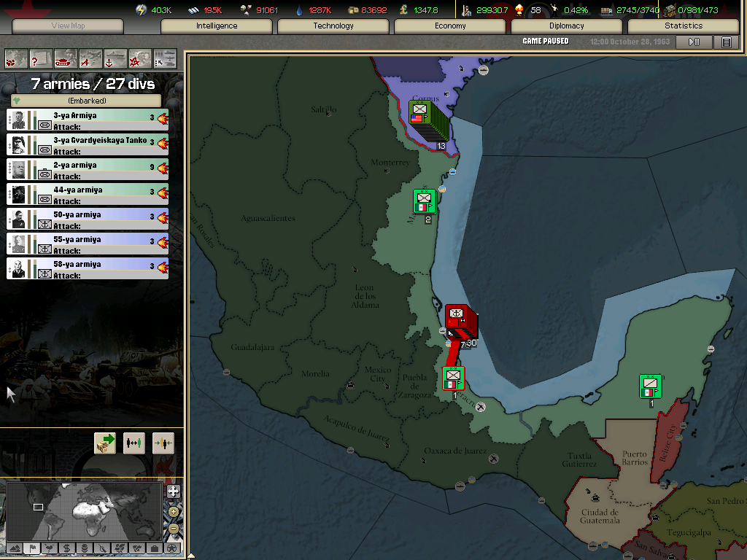Image resolution: width=747 pixels, height=560 pixels.
Task: Open the game menu list button
Action: pos(726,42)
